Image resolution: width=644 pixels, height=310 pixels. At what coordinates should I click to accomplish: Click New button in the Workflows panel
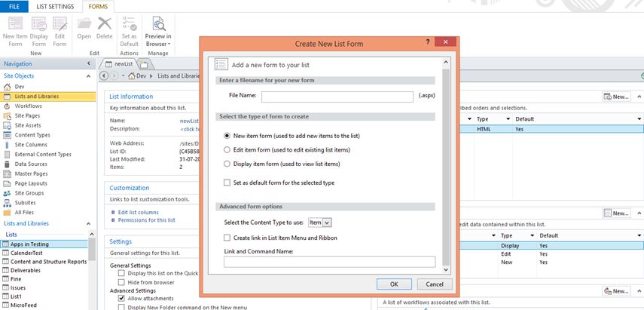coord(616,291)
